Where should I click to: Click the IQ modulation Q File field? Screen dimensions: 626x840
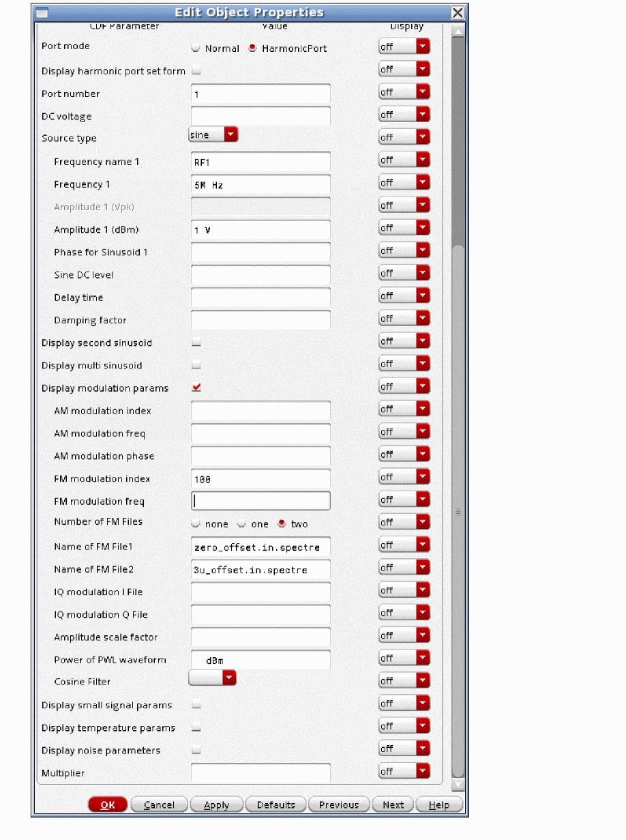(260, 614)
